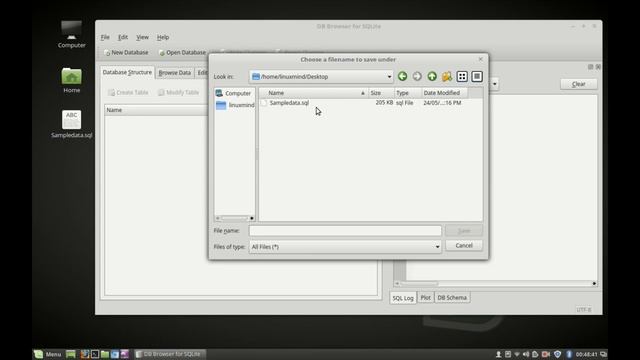Click Open Database in the toolbar
This screenshot has width=640, height=360.
pyautogui.click(x=182, y=53)
